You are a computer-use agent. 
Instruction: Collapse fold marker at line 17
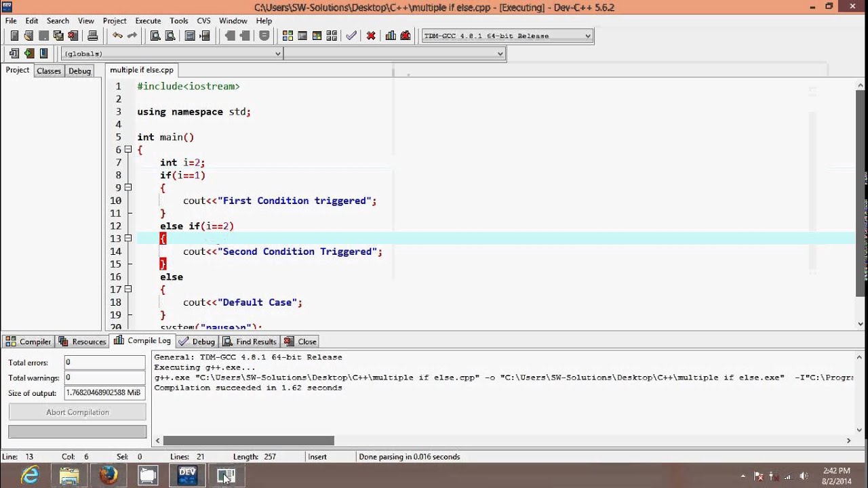click(x=127, y=289)
